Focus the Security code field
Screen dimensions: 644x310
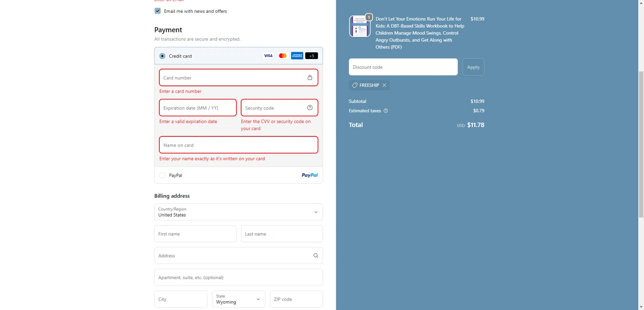pyautogui.click(x=279, y=108)
